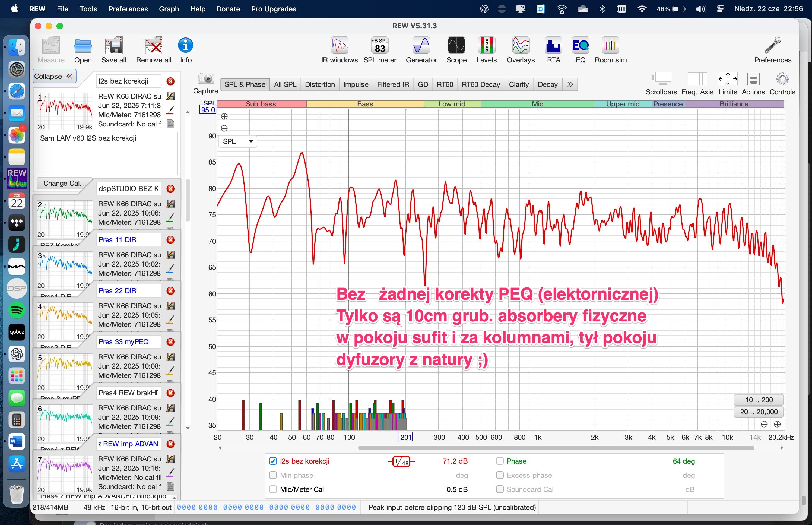The height and width of the screenshot is (525, 812).
Task: Set range to 20 .. 20,000
Action: pos(759,412)
